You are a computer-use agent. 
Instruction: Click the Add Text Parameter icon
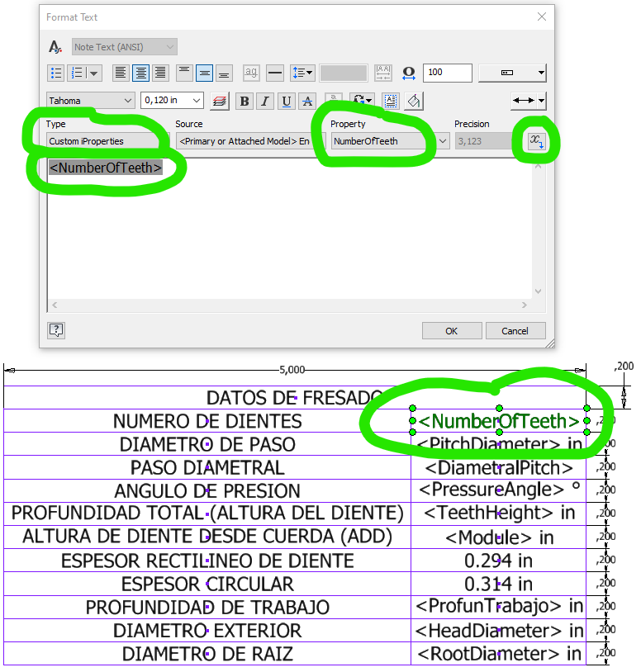click(x=537, y=141)
